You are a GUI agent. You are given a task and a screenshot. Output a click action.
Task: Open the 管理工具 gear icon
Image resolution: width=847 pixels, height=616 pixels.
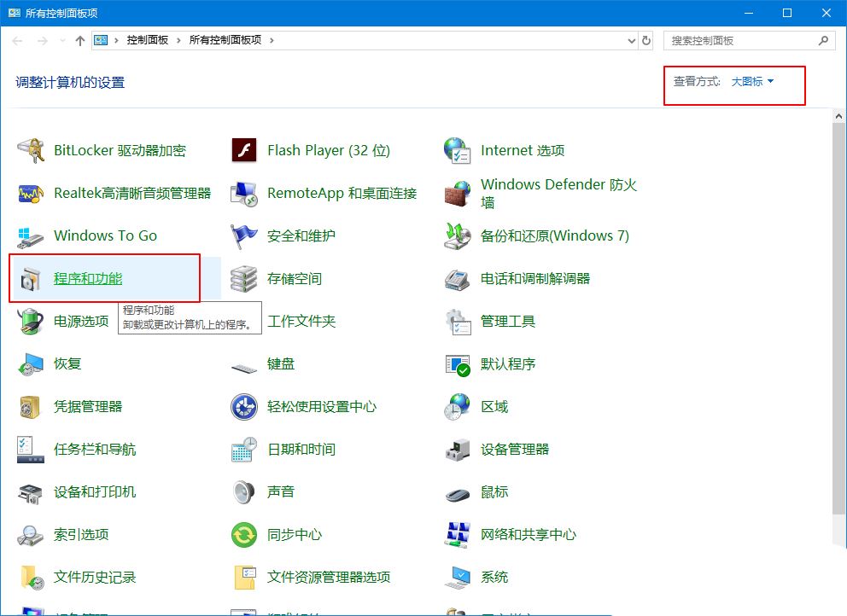pyautogui.click(x=459, y=322)
